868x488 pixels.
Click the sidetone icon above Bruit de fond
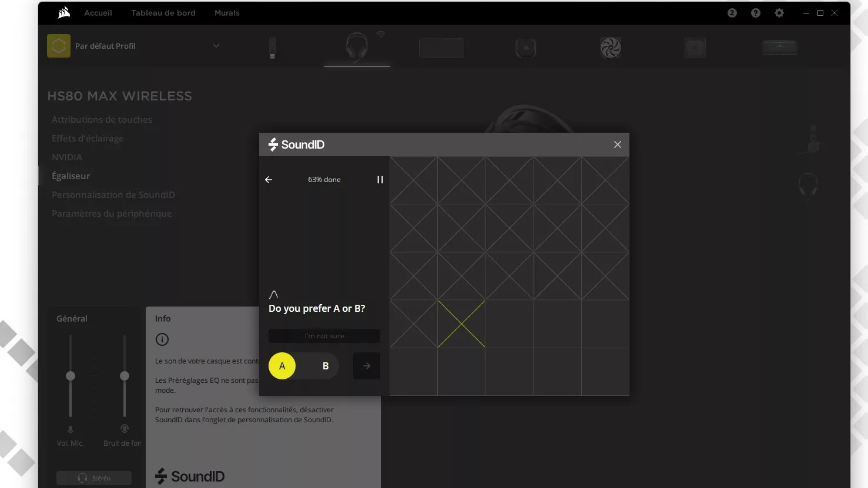(x=125, y=429)
